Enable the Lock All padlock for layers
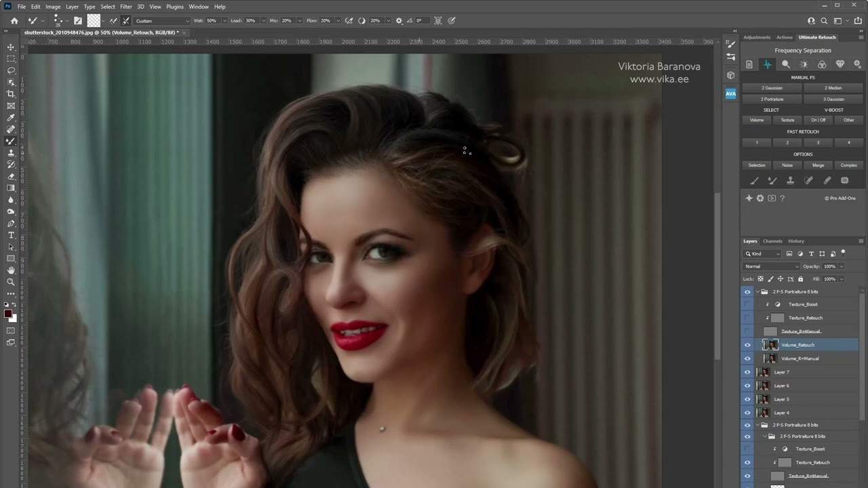 (800, 279)
